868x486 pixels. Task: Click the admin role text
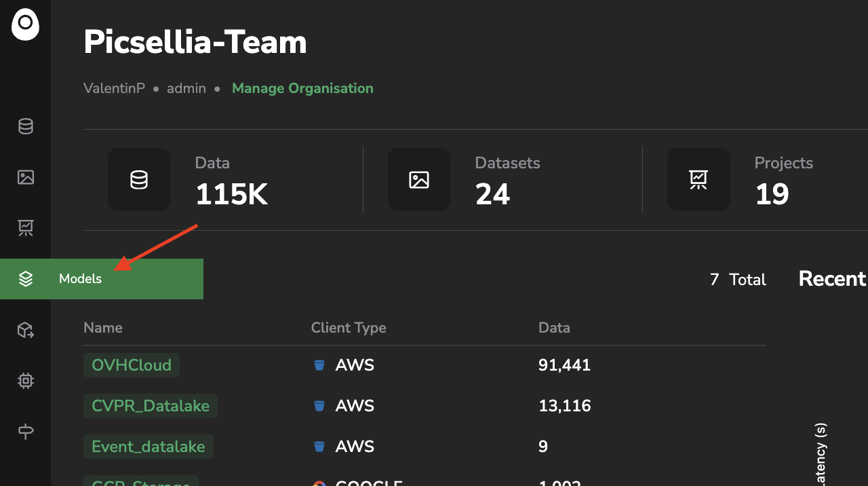tap(186, 88)
